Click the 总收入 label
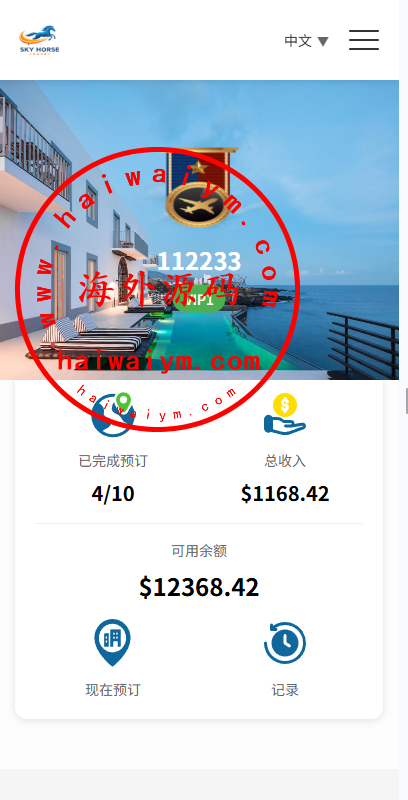 pyautogui.click(x=285, y=461)
